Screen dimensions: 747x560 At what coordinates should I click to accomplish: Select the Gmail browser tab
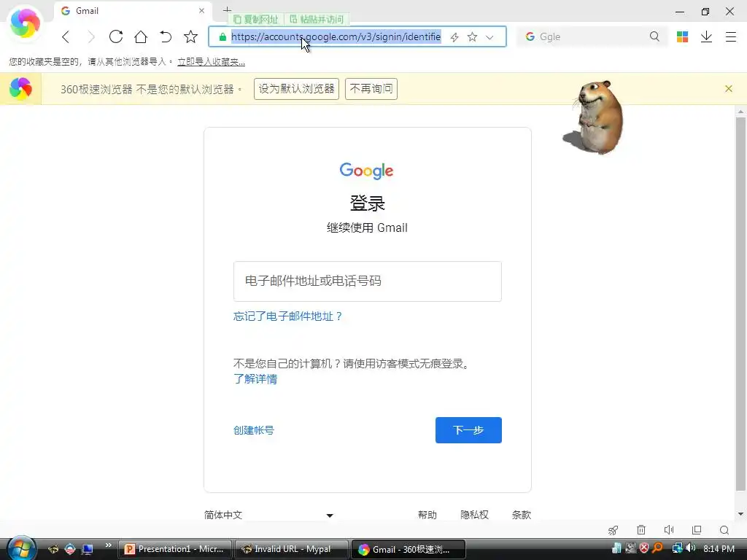133,10
